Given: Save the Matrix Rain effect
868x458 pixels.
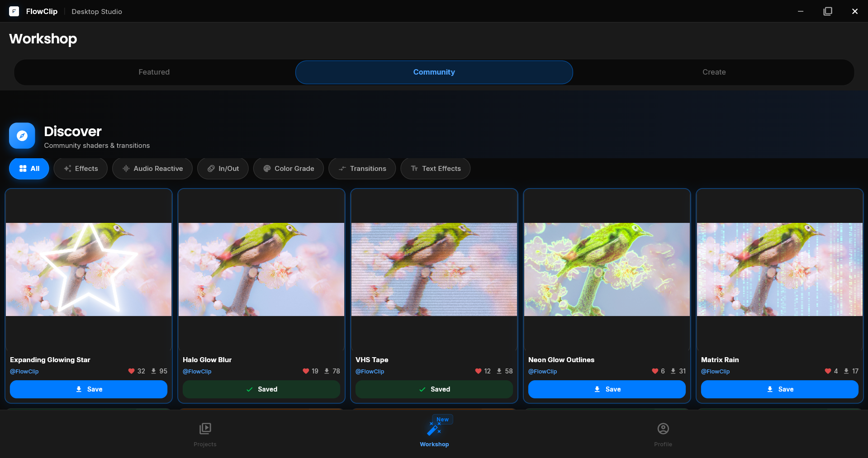Looking at the screenshot, I should tap(780, 389).
